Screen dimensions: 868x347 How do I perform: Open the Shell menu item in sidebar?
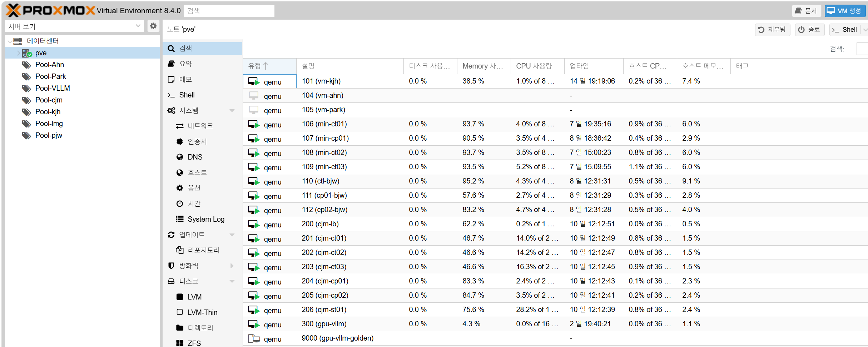[203, 95]
